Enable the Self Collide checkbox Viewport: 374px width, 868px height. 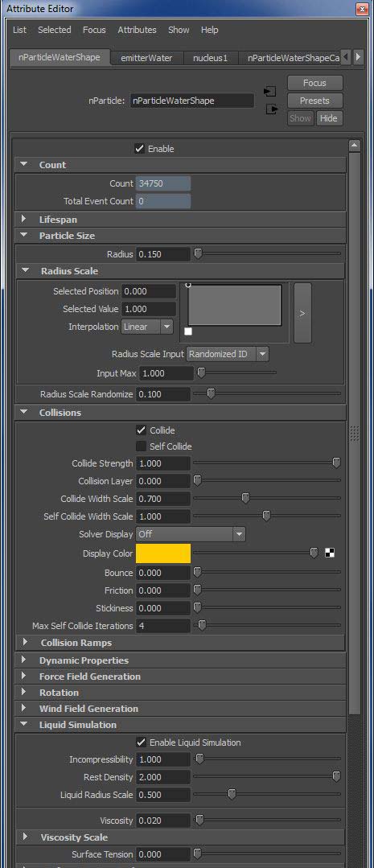tap(141, 446)
